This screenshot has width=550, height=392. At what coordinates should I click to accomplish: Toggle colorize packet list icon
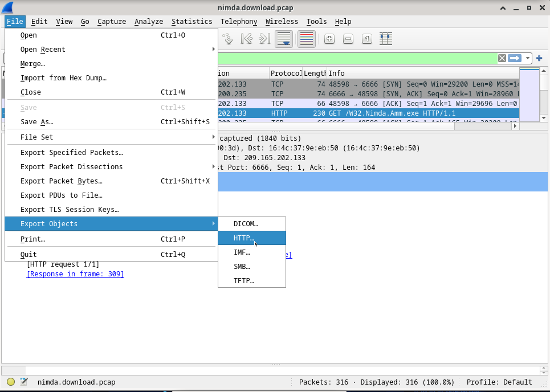click(x=306, y=39)
